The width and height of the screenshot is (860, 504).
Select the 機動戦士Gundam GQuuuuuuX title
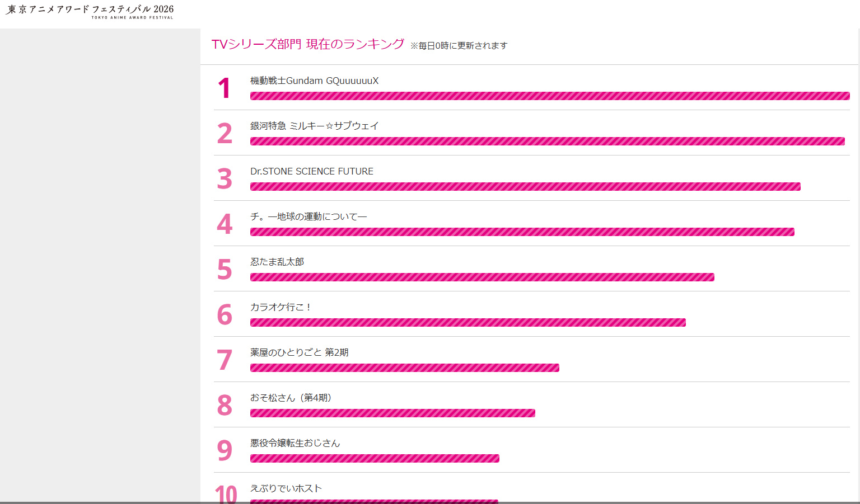pos(314,81)
